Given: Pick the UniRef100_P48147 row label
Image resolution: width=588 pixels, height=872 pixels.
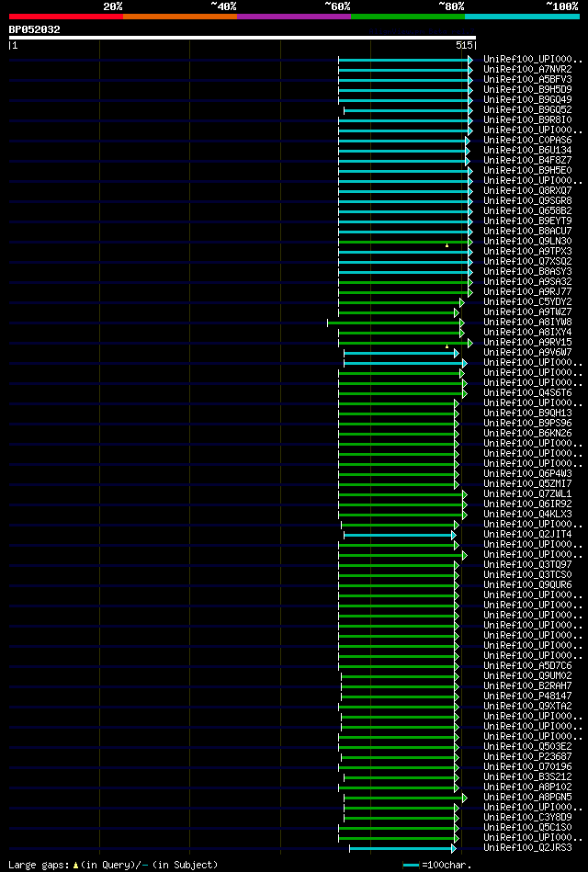Looking at the screenshot, I should [x=527, y=696].
